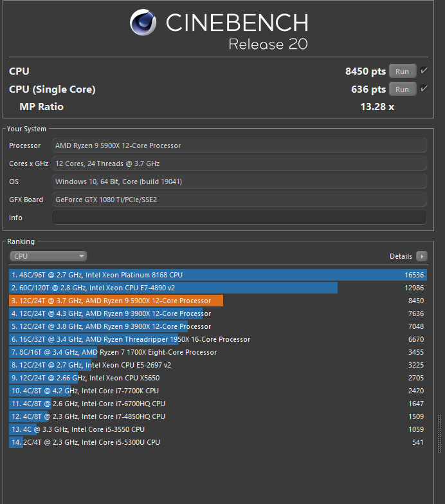The width and height of the screenshot is (445, 504).
Task: Select the Processor field showing Ryzen 9 5900X
Action: (x=239, y=145)
